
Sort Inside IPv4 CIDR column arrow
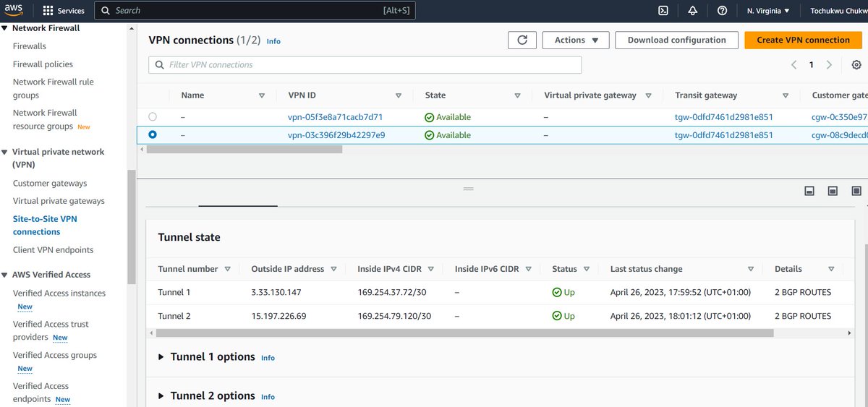tap(431, 269)
